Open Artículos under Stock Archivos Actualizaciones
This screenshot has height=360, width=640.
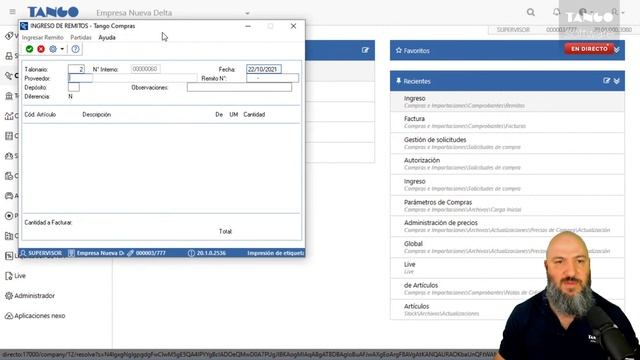pos(507,309)
